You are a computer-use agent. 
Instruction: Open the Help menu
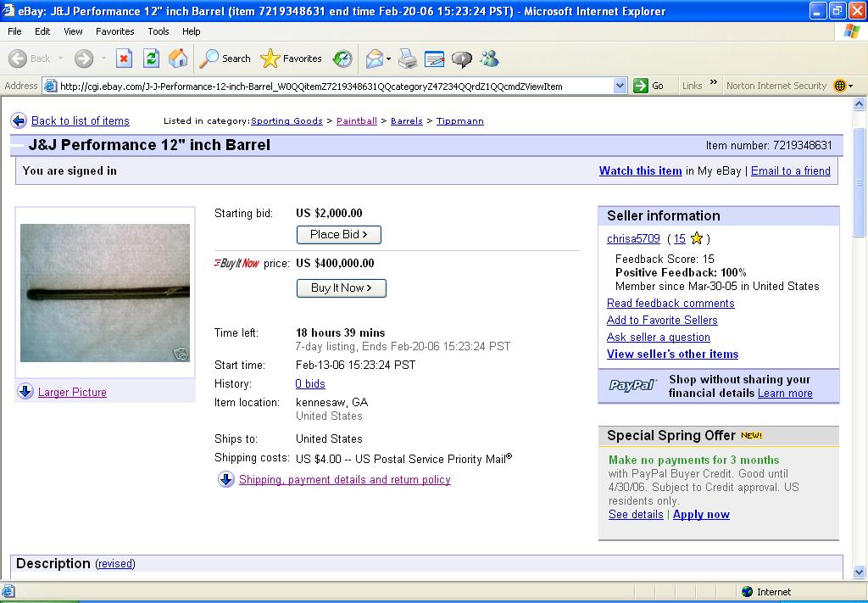[x=192, y=31]
